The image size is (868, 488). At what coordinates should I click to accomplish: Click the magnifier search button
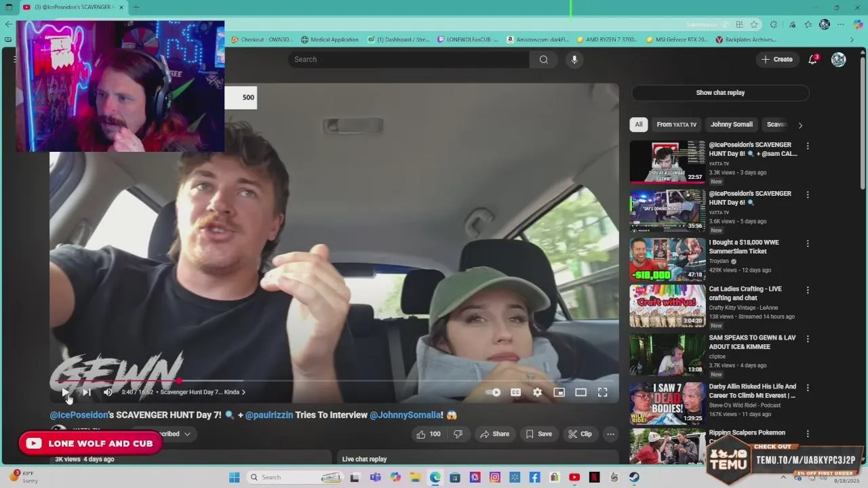(x=543, y=59)
